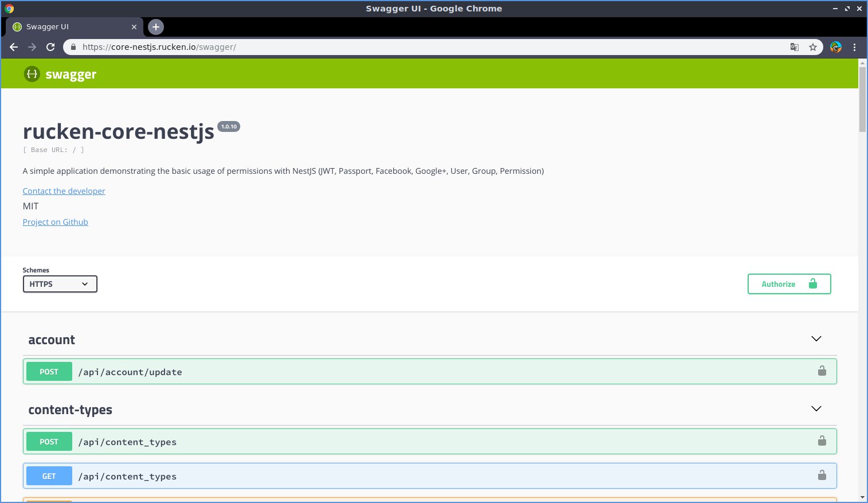This screenshot has height=503, width=868.
Task: Open a new browser tab
Action: 156,27
